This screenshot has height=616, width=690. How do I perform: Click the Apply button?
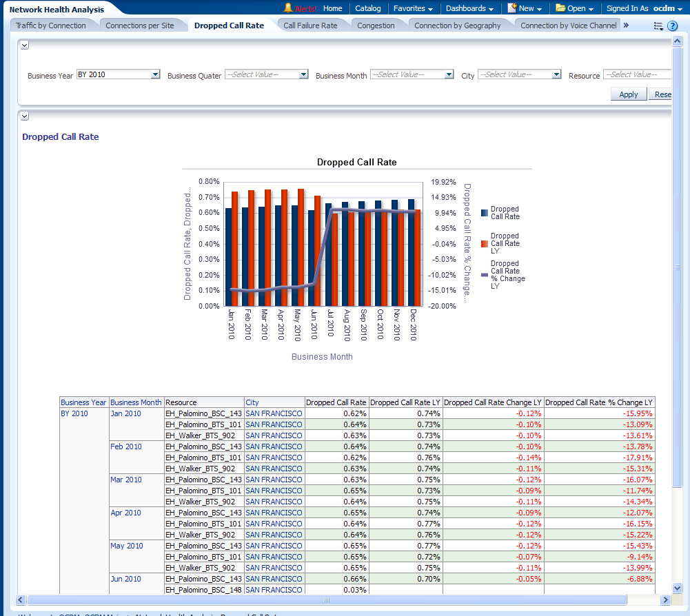tap(628, 94)
